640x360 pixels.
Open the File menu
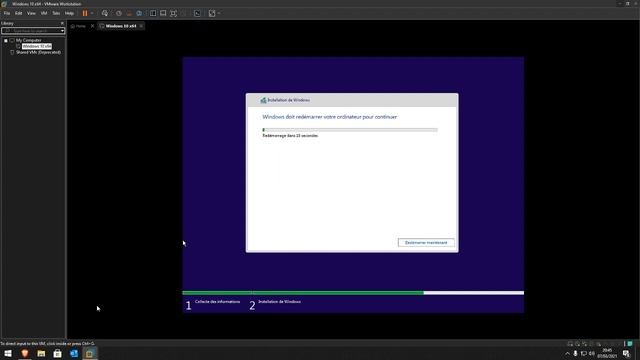coord(7,13)
